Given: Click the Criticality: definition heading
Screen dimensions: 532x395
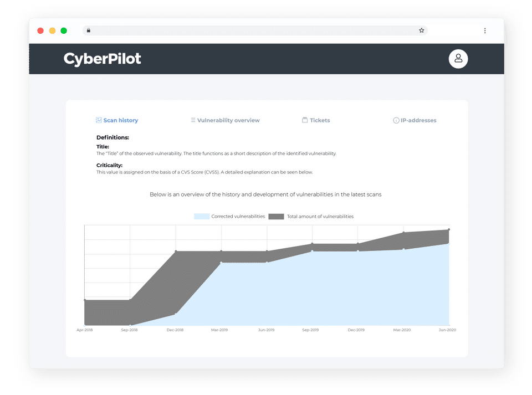Looking at the screenshot, I should (109, 166).
